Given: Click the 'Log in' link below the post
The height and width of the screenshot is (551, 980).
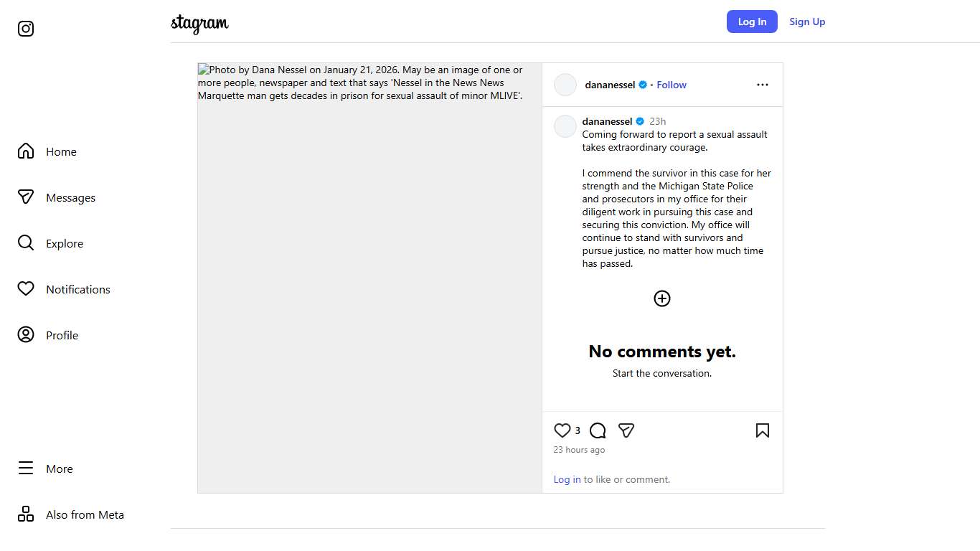Looking at the screenshot, I should coord(567,479).
